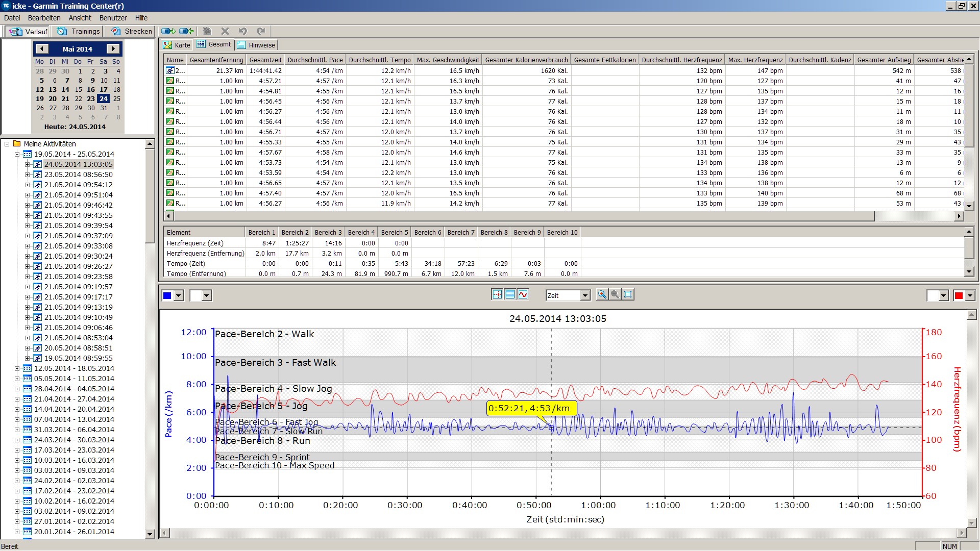Select activity 23.05.2014 08:56:50
This screenshot has width=980, height=551.
(x=78, y=174)
